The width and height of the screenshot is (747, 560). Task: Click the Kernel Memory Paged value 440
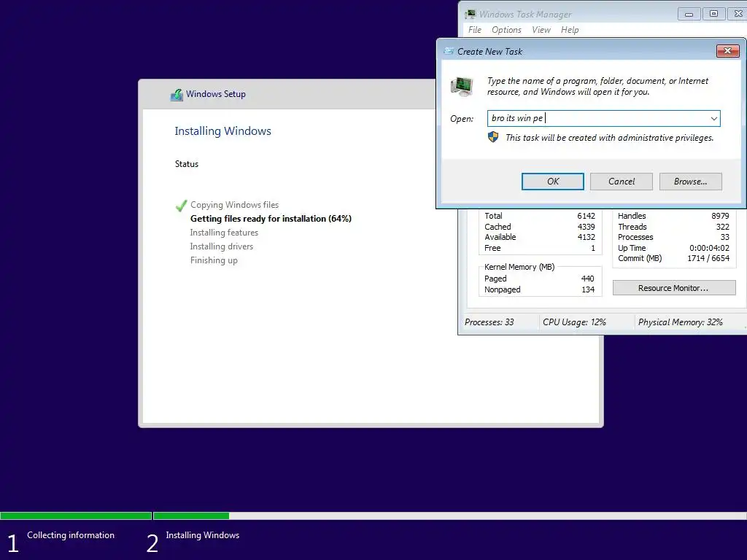click(x=587, y=279)
